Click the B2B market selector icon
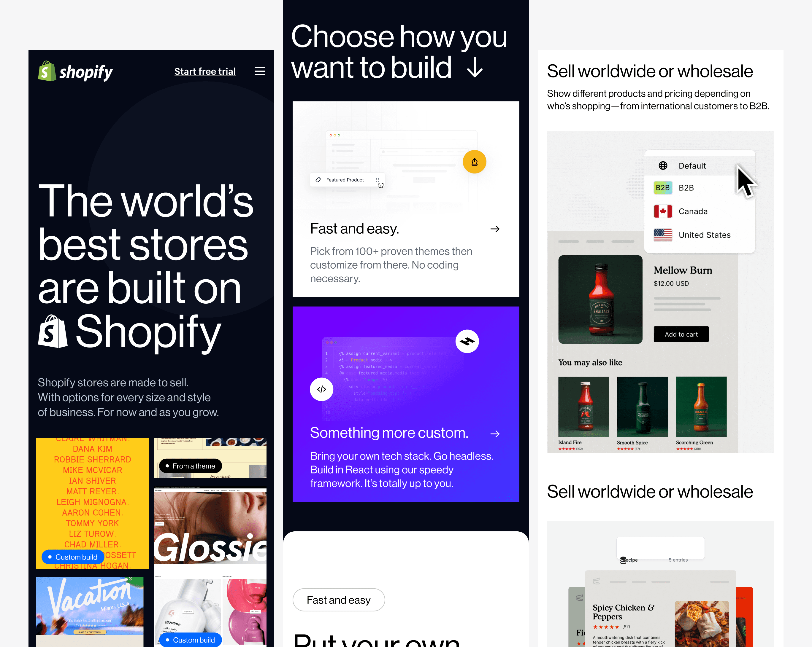This screenshot has width=812, height=647. click(663, 187)
